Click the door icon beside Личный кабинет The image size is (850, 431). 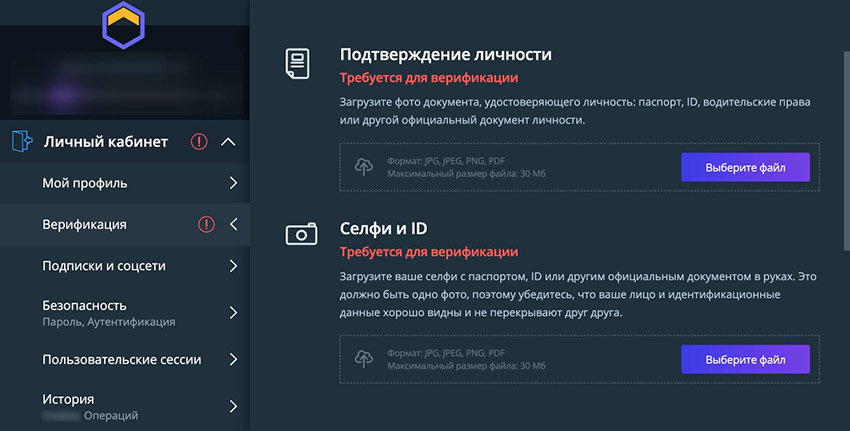pos(22,141)
